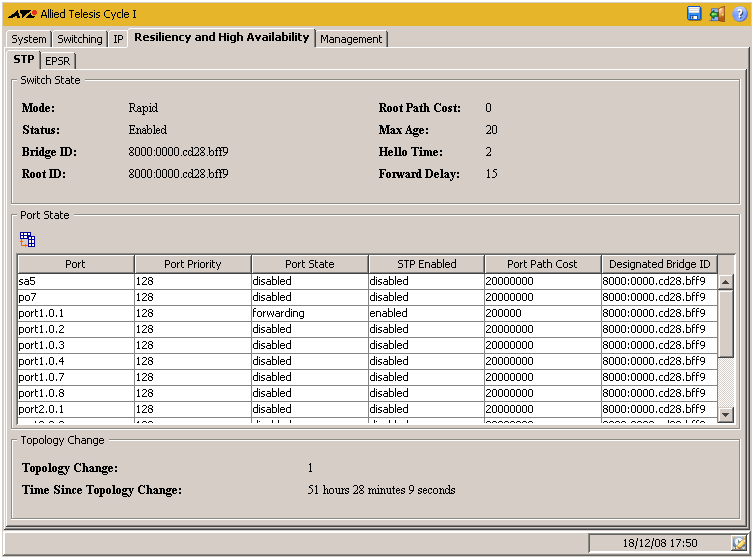Sort by the Designated Bridge ID column header
752x557 pixels.
[x=659, y=264]
